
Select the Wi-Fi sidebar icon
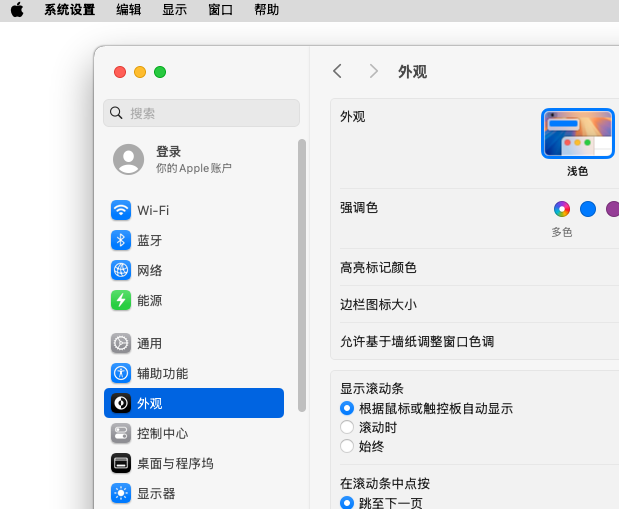point(121,210)
